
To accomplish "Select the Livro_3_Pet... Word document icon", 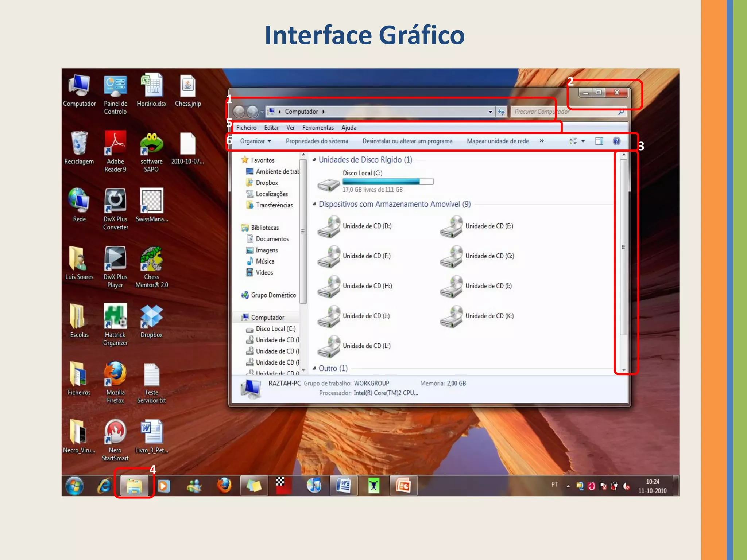I will point(151,436).
